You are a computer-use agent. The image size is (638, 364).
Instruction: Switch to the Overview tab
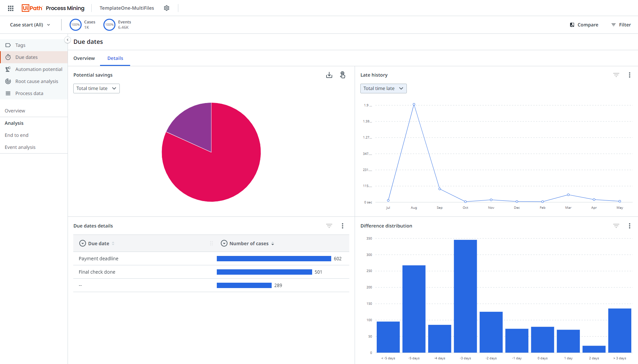pos(84,58)
